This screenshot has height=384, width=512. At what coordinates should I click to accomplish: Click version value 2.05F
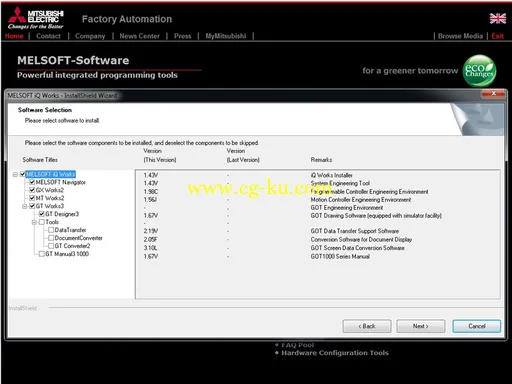(150, 240)
